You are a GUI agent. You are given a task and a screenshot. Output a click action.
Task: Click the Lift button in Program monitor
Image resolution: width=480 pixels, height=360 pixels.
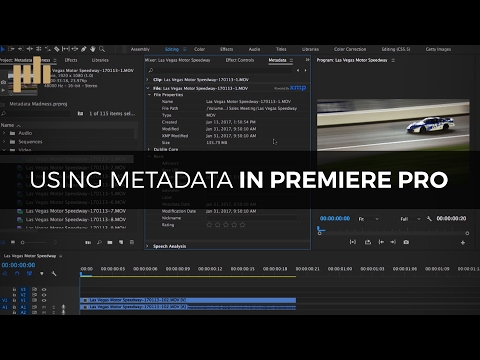pyautogui.click(x=368, y=242)
